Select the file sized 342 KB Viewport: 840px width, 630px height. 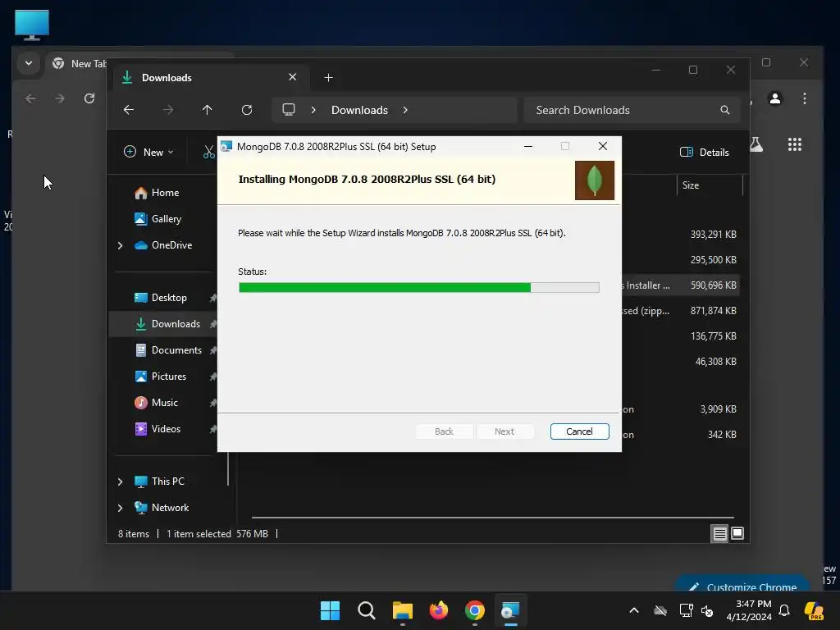tap(722, 435)
